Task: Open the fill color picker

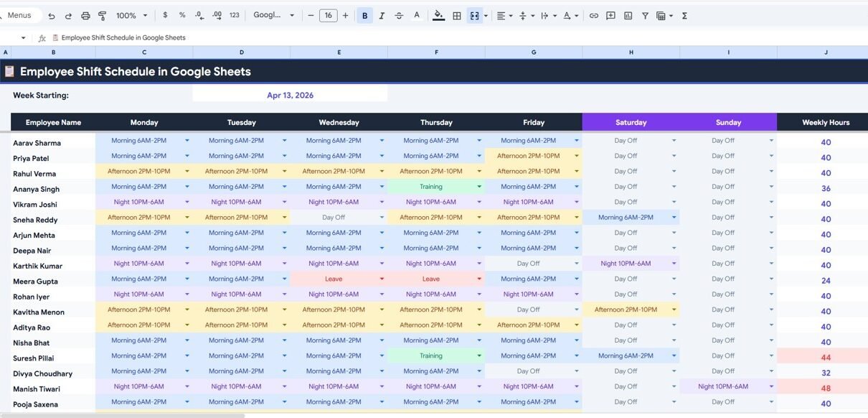Action: pyautogui.click(x=438, y=16)
